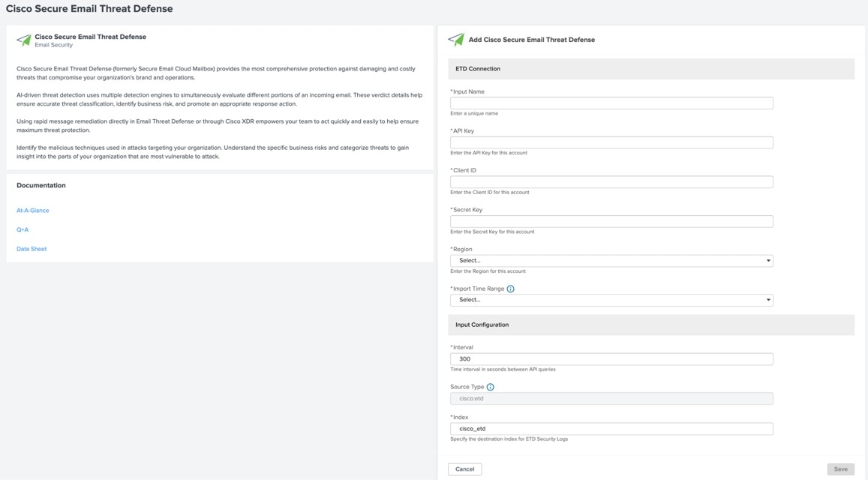The height and width of the screenshot is (488, 868).
Task: Click the Input Configuration section header
Action: coord(482,325)
